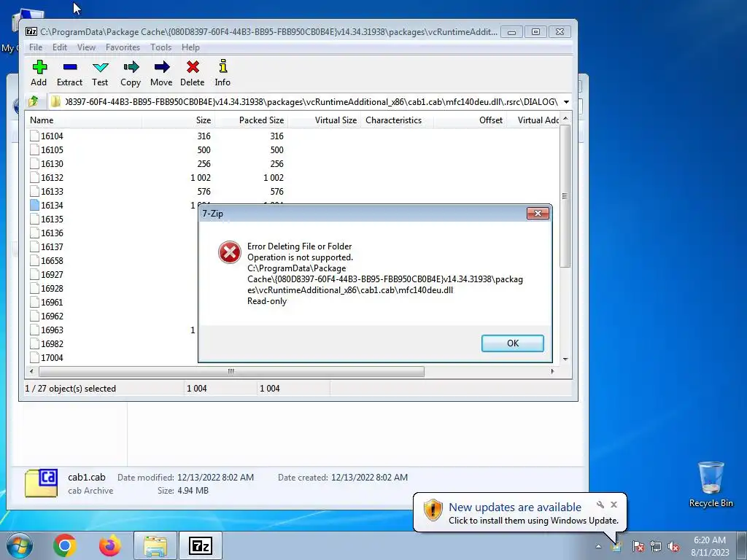Open the Tools menu
Viewport: 747px width, 560px height.
click(x=161, y=47)
